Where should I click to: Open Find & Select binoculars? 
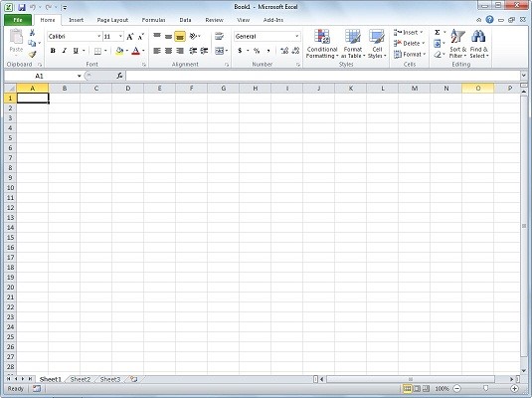coord(478,44)
